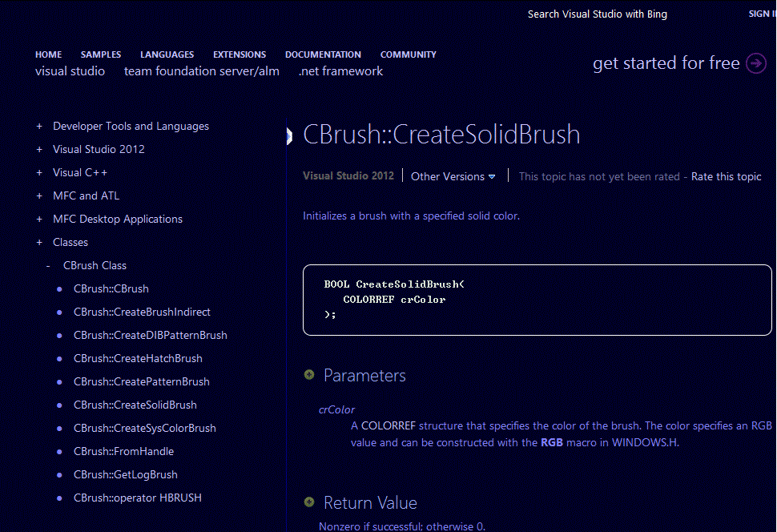777x532 pixels.
Task: Open the CBrush::CreateSolidBrush sidebar topic
Action: (135, 405)
